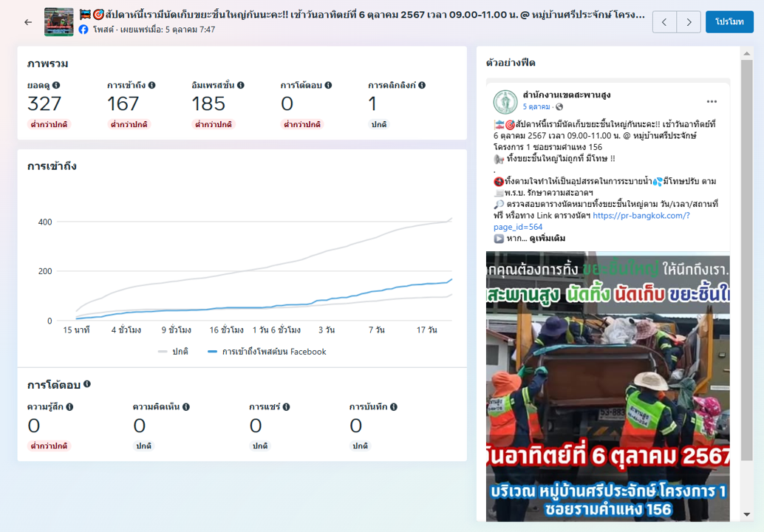Click the โปรโมท button
This screenshot has height=532, width=764.
(729, 22)
